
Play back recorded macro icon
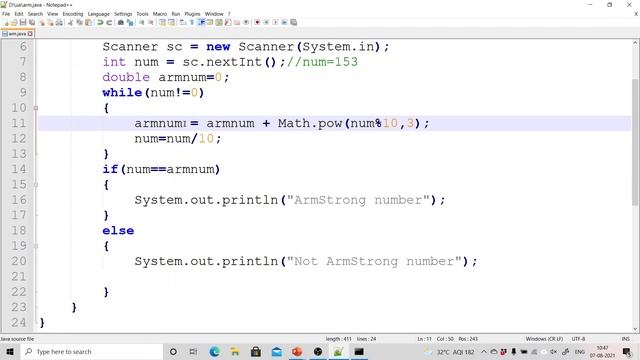(x=275, y=22)
